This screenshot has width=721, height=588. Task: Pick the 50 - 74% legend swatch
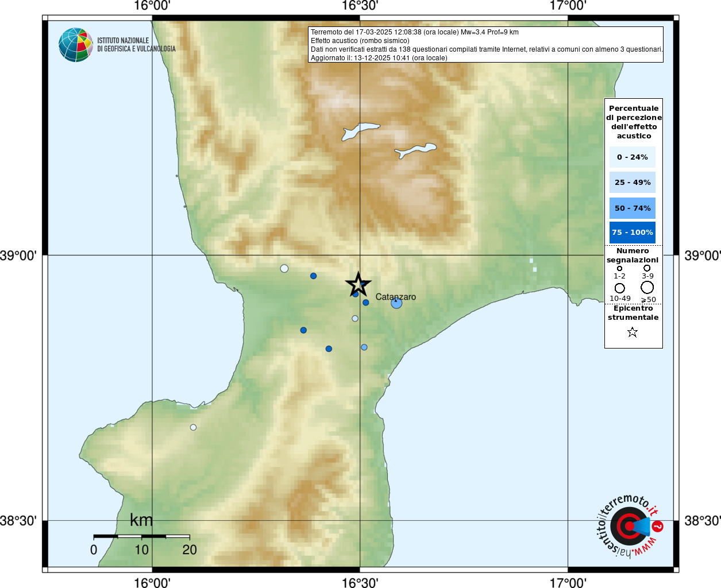coord(632,208)
